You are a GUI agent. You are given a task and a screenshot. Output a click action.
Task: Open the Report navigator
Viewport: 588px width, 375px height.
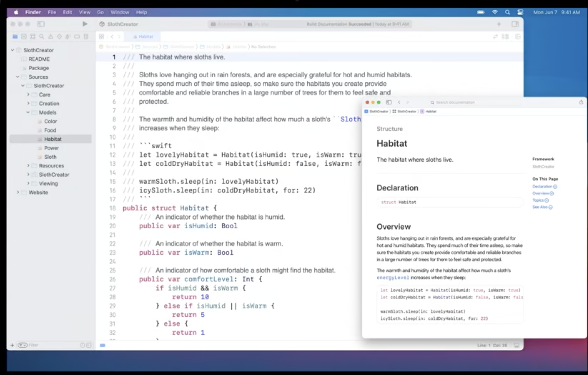coord(86,37)
